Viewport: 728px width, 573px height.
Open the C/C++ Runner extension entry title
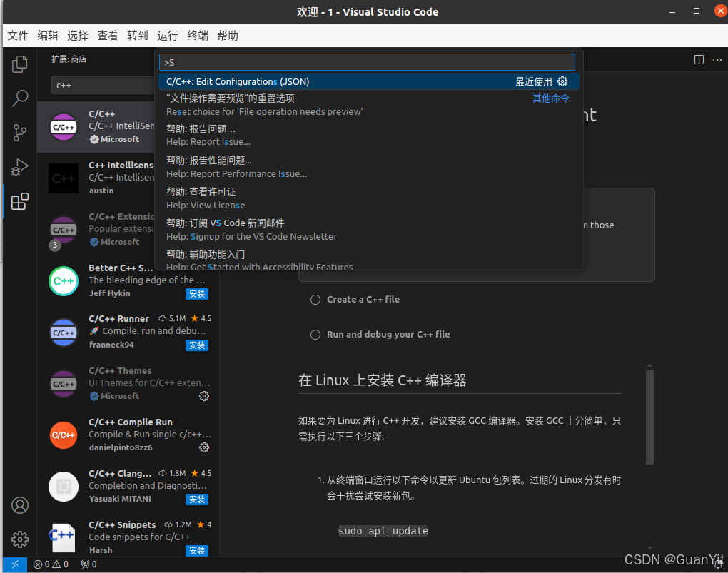click(x=119, y=318)
